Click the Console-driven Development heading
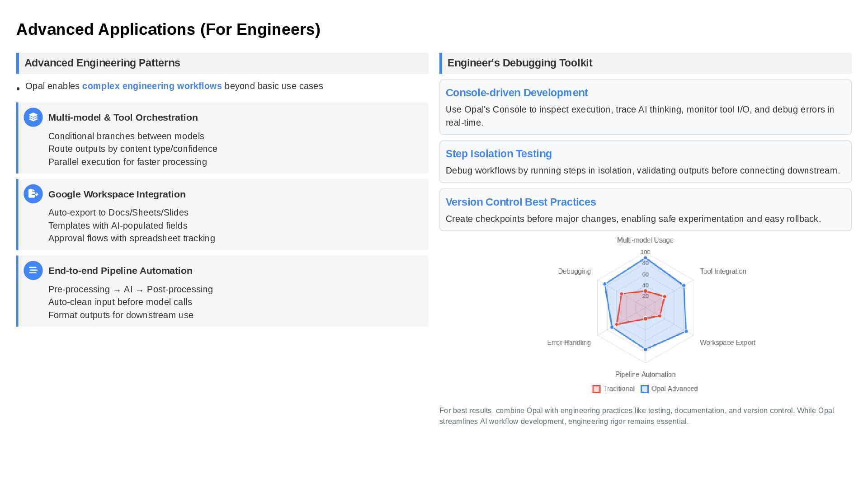The height and width of the screenshot is (488, 868). (x=516, y=93)
